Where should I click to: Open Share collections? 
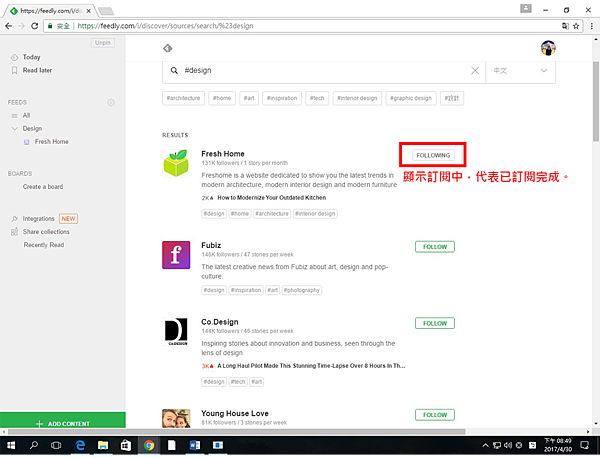click(x=46, y=232)
